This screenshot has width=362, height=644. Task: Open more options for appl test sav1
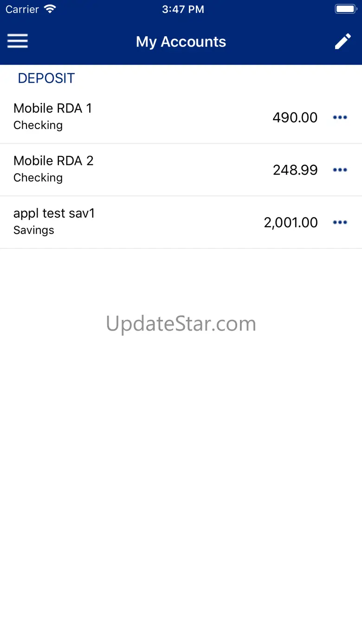340,222
